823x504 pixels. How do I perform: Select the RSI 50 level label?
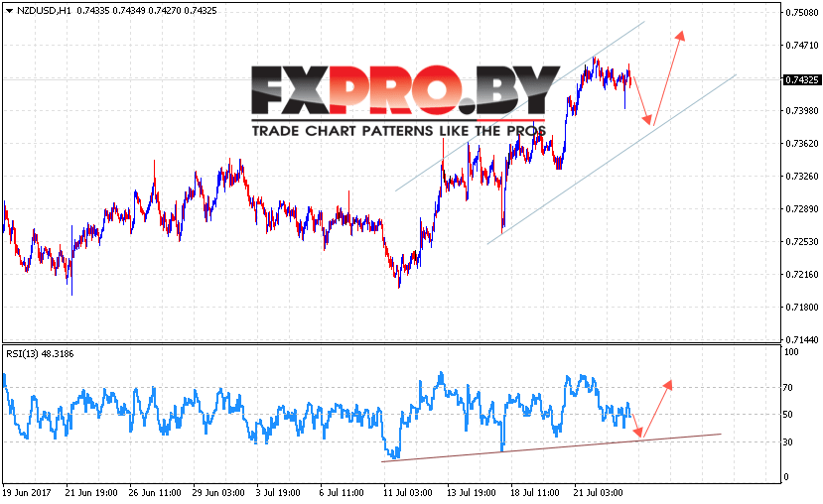(788, 415)
